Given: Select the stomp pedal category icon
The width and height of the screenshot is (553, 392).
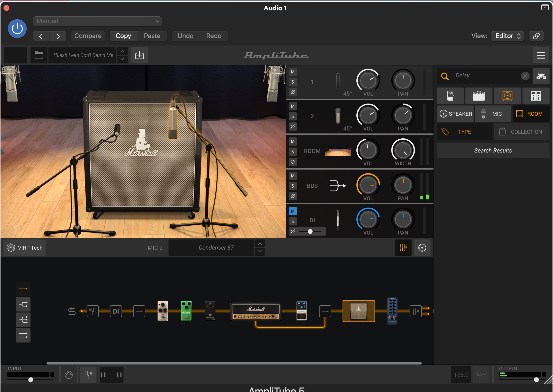Looking at the screenshot, I should click(450, 96).
